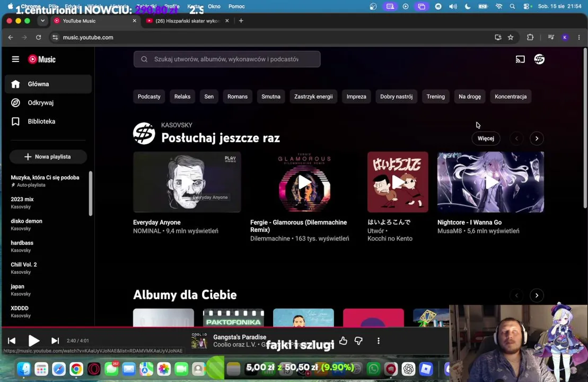The image size is (588, 382).
Task: Open the XDDDD playlist
Action: 21,311
